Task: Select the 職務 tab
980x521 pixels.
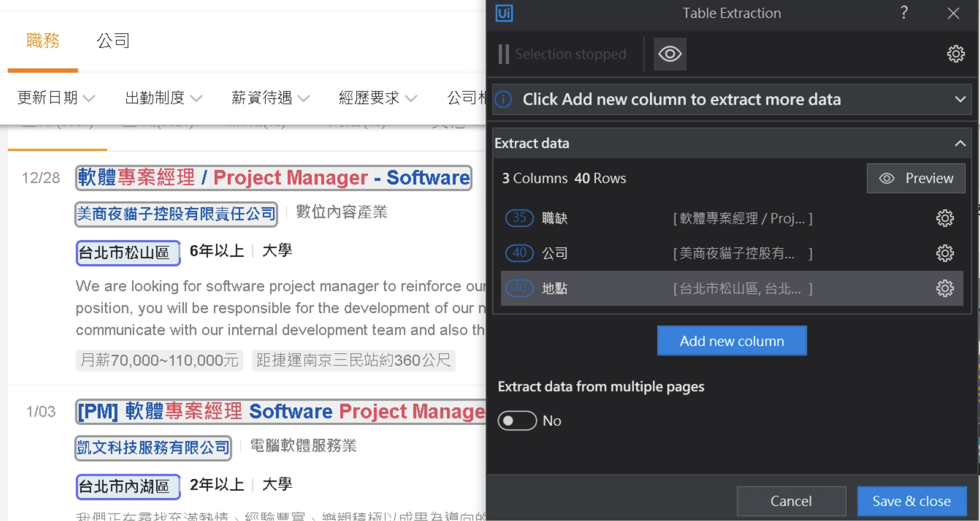Action: [x=43, y=41]
